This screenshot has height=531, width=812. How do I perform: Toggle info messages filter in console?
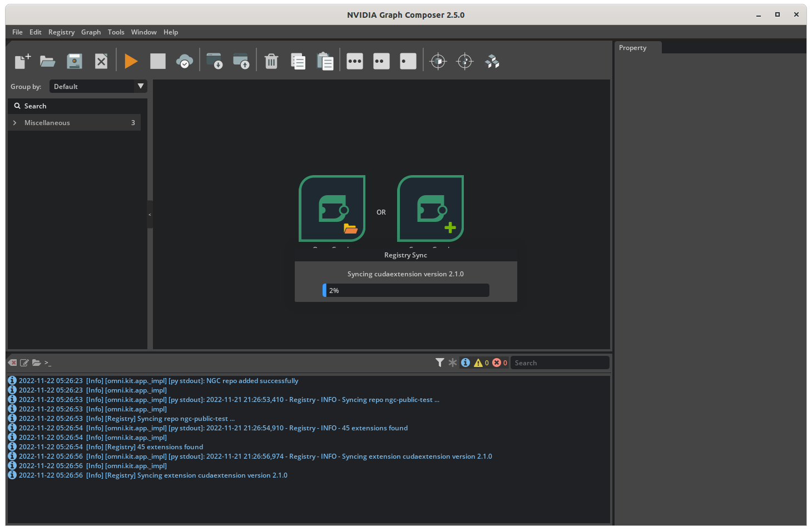pyautogui.click(x=466, y=363)
